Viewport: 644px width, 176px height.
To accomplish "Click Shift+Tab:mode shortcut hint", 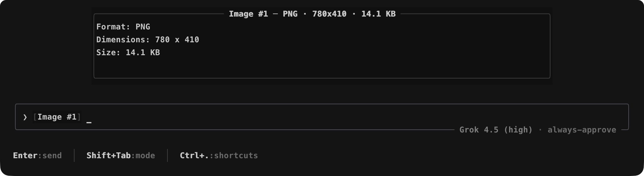I will pyautogui.click(x=121, y=155).
